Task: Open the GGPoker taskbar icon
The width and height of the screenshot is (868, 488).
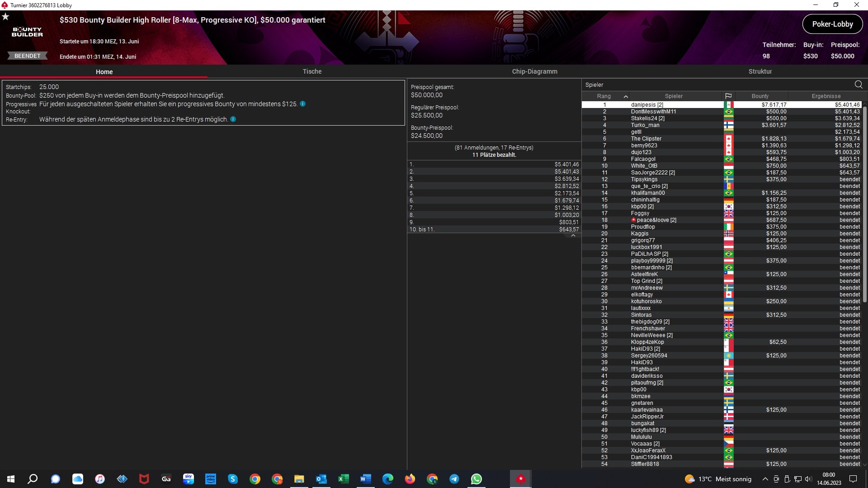Action: [166, 479]
